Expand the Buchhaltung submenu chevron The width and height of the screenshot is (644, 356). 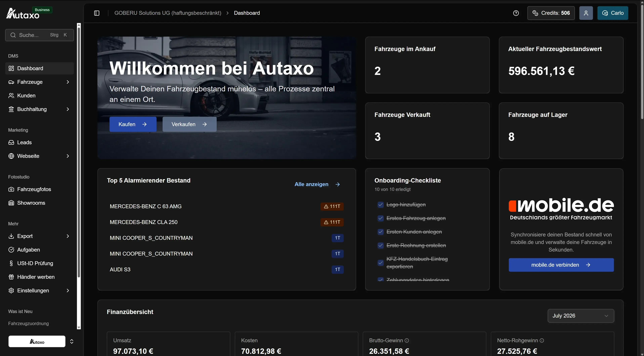(x=68, y=109)
